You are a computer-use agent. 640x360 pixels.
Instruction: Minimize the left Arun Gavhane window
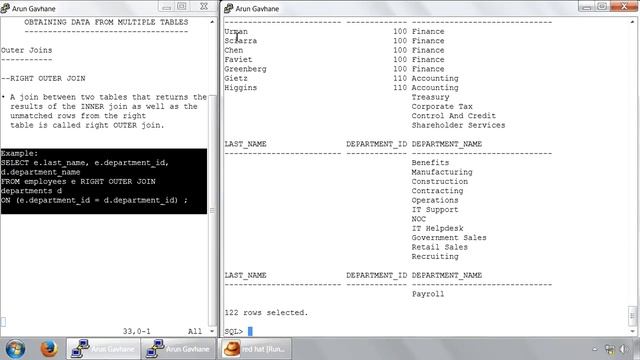tap(167, 7)
